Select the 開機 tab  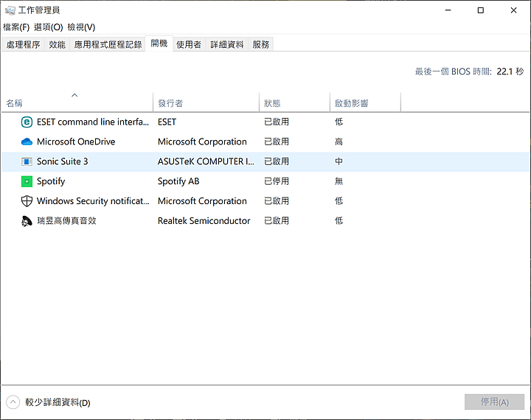[x=159, y=43]
